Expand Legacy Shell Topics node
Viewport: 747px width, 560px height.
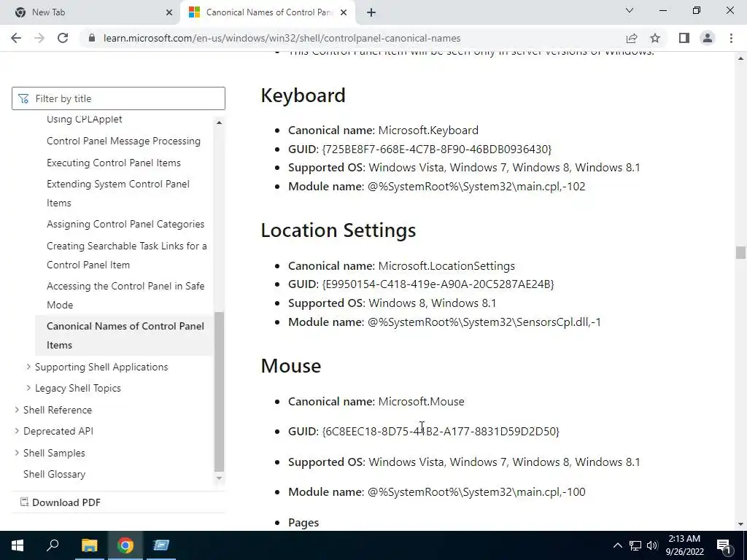[28, 388]
